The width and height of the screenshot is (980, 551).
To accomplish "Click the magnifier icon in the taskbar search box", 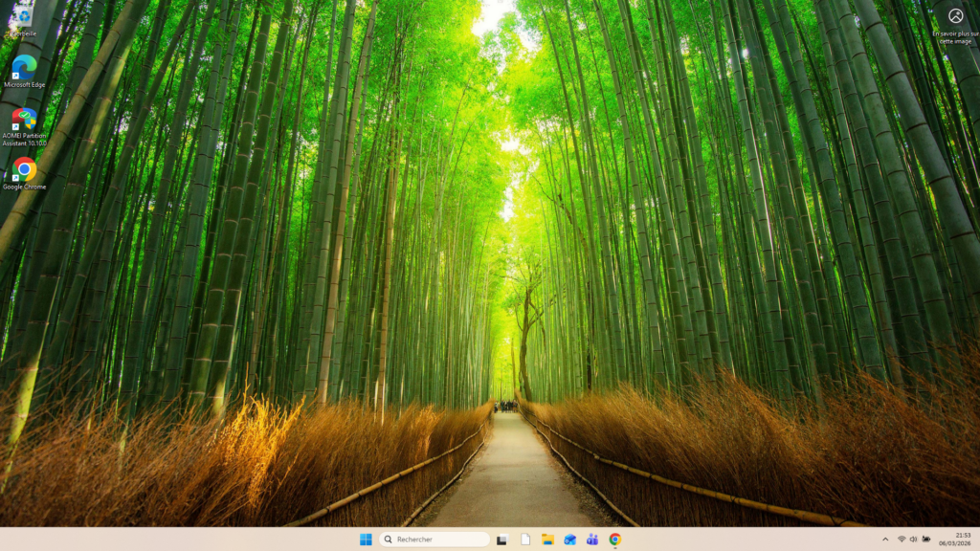I will [389, 540].
